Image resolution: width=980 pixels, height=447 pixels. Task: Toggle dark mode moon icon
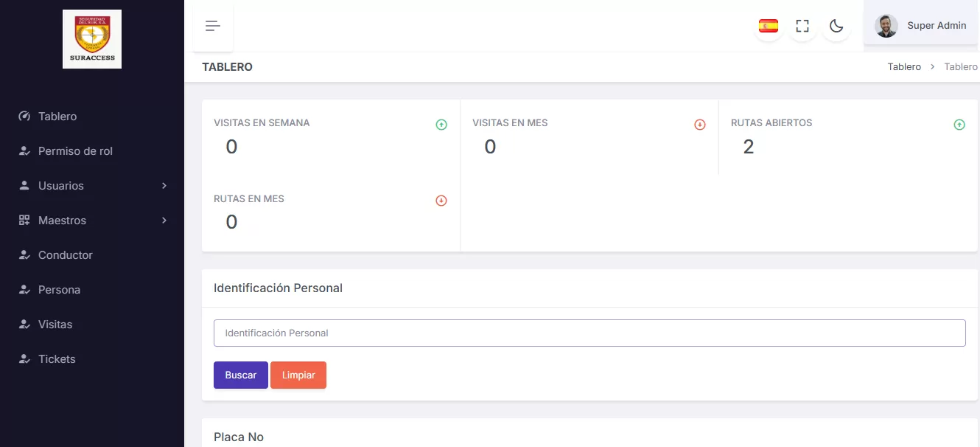(x=836, y=26)
